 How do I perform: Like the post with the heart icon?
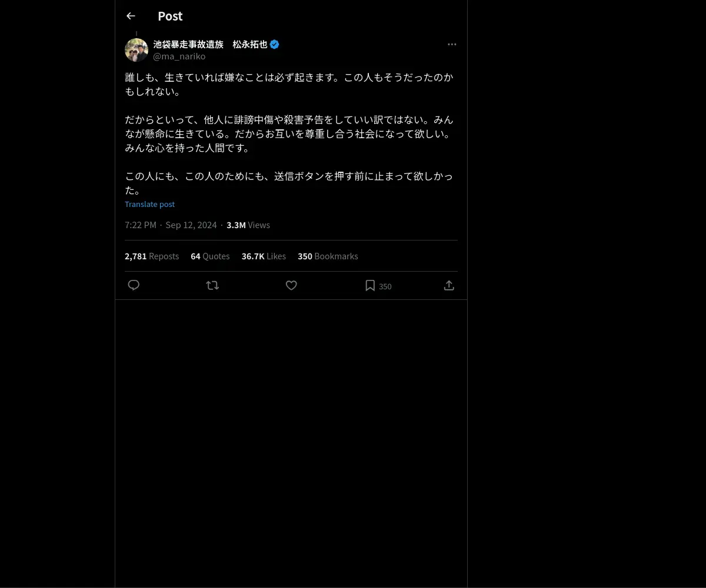(x=291, y=285)
